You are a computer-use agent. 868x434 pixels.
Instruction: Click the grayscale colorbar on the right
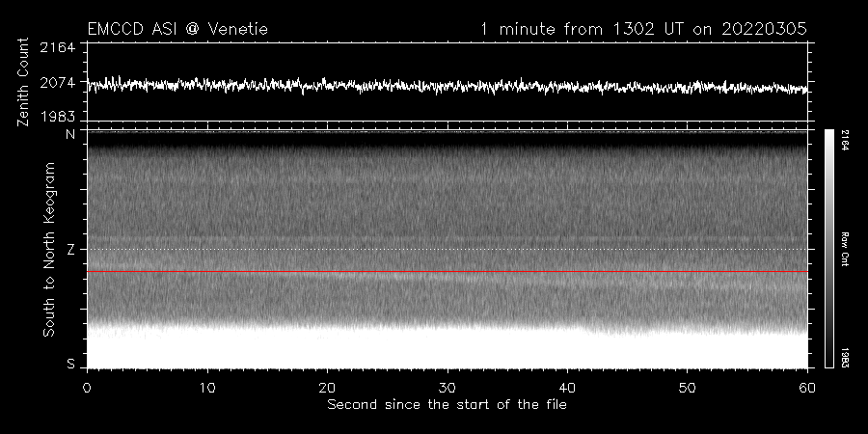click(829, 249)
